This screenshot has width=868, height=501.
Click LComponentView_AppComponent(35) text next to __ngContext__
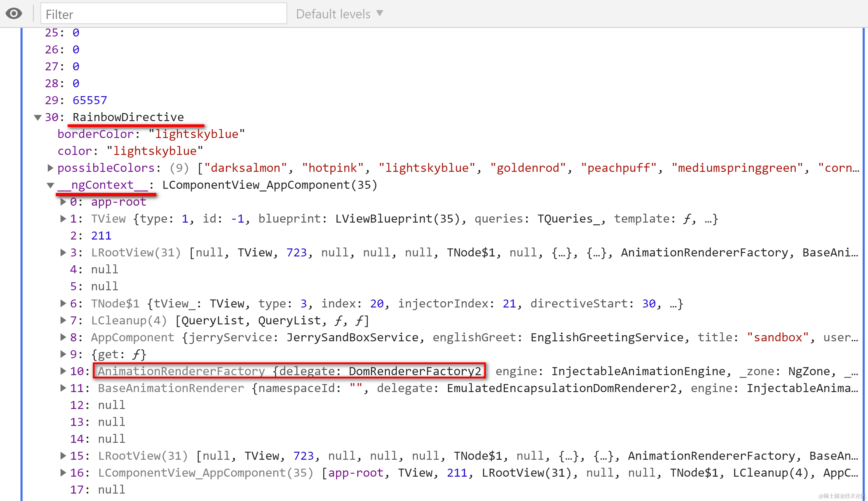(270, 185)
